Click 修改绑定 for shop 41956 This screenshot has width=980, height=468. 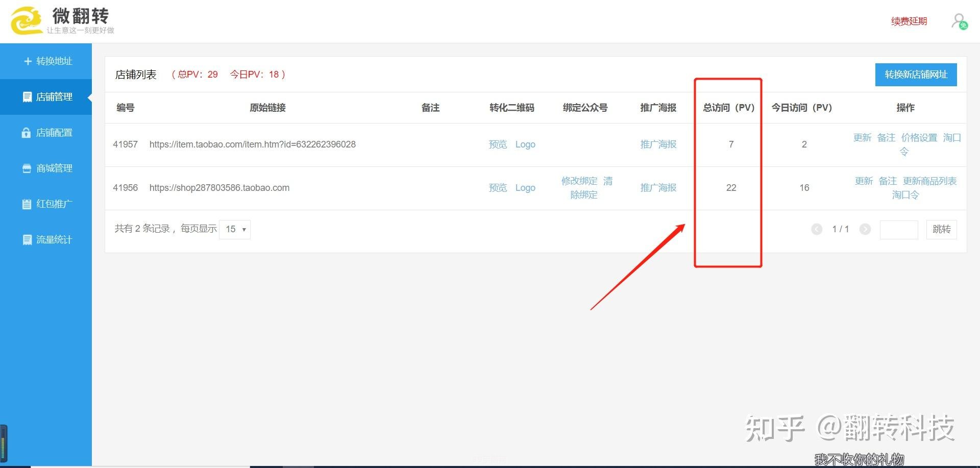pos(579,181)
